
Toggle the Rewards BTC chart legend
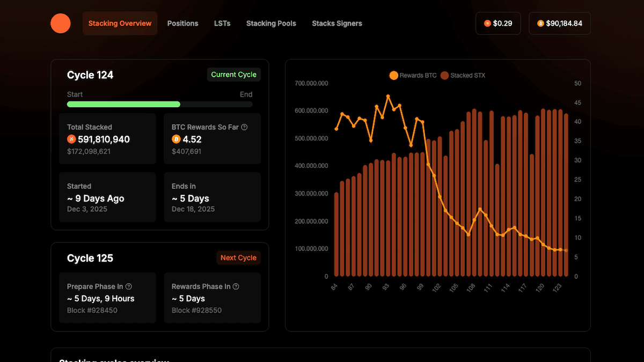[x=413, y=75]
